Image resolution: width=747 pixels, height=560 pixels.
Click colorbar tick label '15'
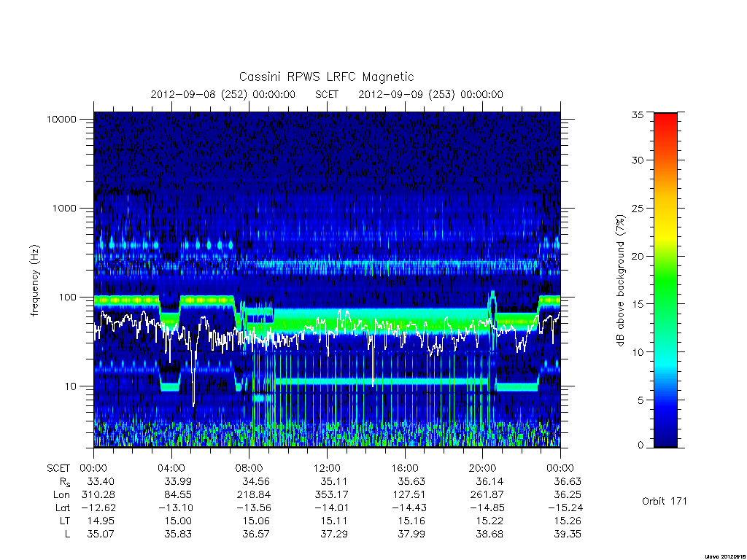click(x=638, y=304)
